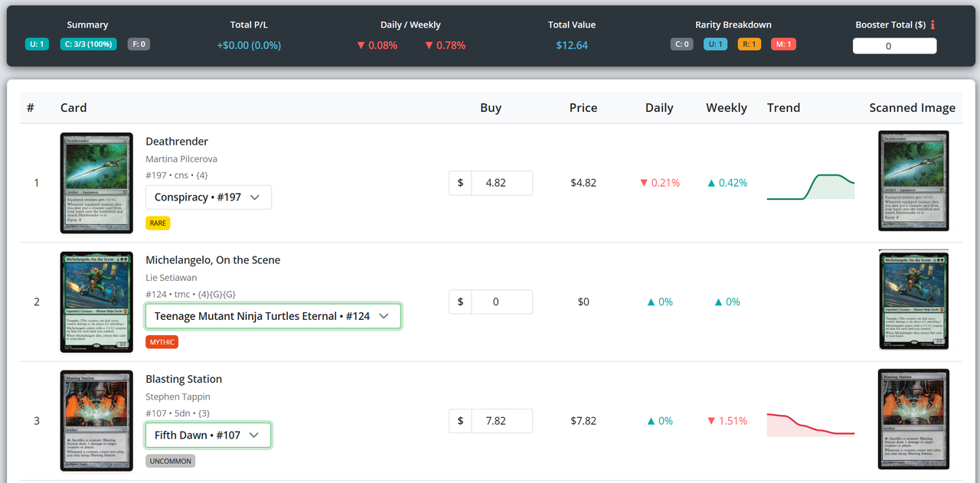Screen dimensions: 980x483
Task: Click the M: 1 rarity badge
Action: pos(783,44)
